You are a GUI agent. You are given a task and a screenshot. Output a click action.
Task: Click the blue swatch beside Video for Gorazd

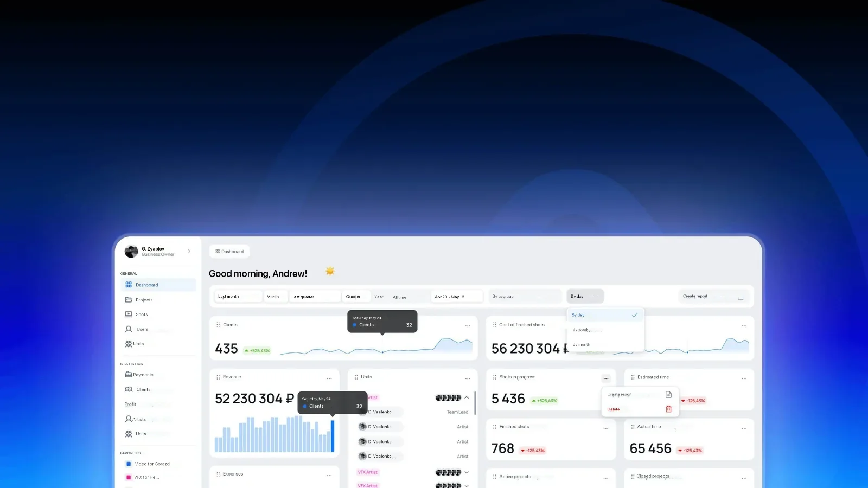click(129, 464)
